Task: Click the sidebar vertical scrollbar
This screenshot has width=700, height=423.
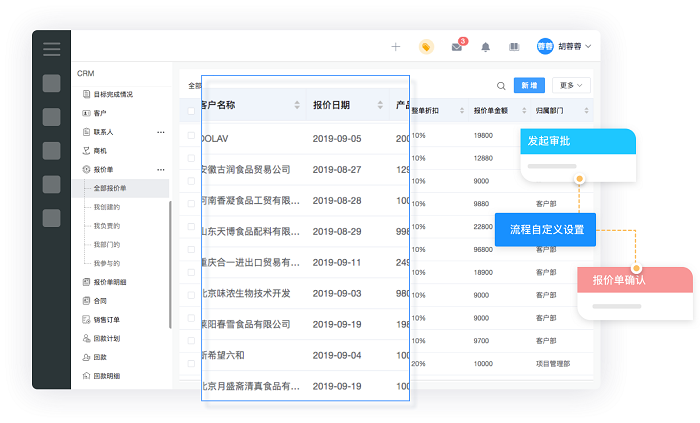Action: pos(170,265)
